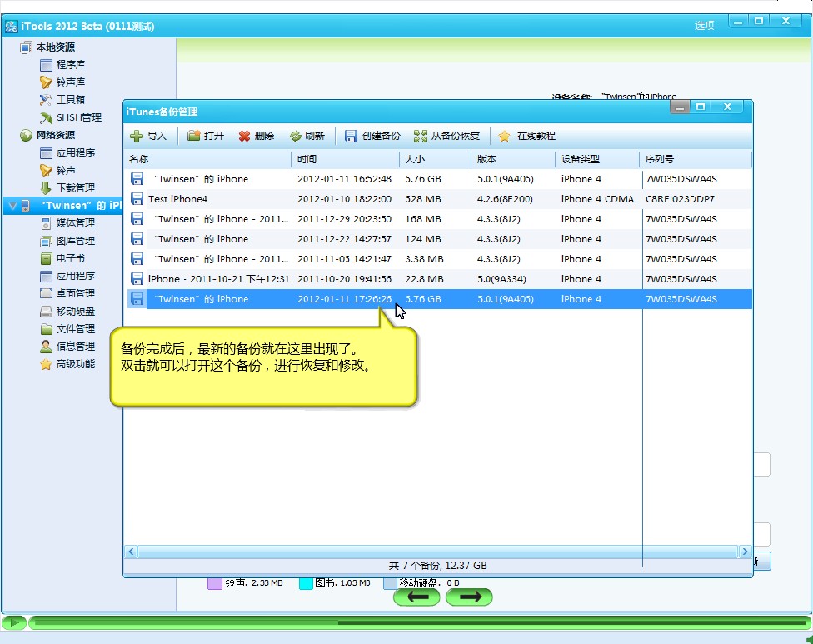This screenshot has width=813, height=644.
Task: Click the cyan 图书 color swatch
Action: 306,583
